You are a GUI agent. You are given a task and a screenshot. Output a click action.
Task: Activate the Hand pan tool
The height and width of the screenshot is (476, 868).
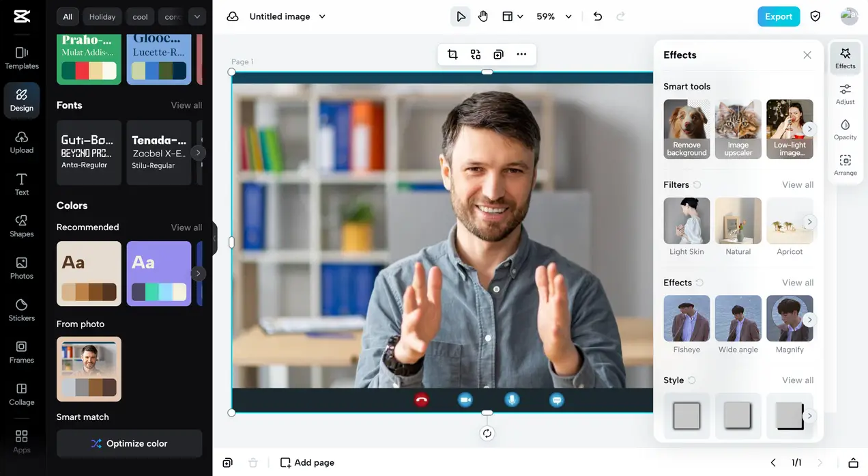pyautogui.click(x=483, y=16)
